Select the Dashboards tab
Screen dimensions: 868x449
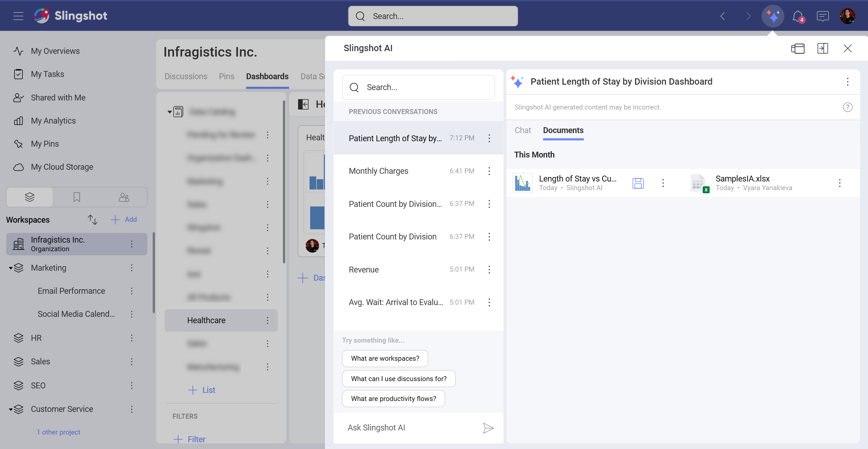pos(267,76)
